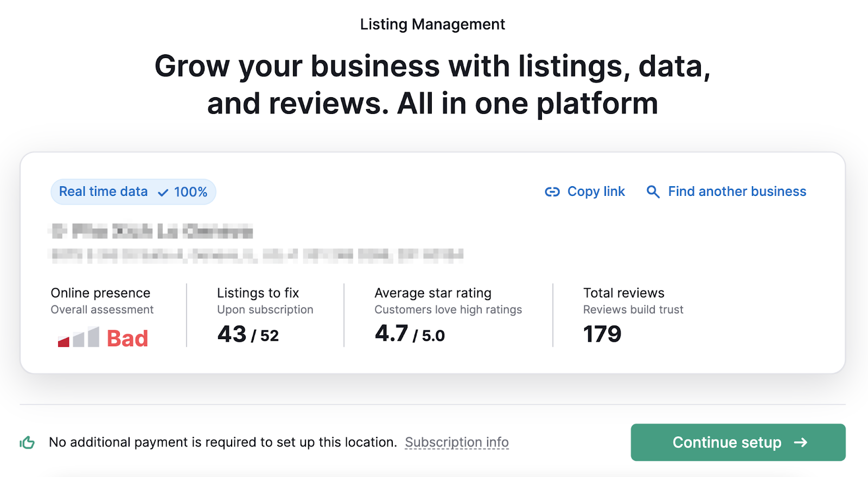The image size is (868, 477).
Task: Click the red signal bars icon beside Bad
Action: (x=79, y=337)
